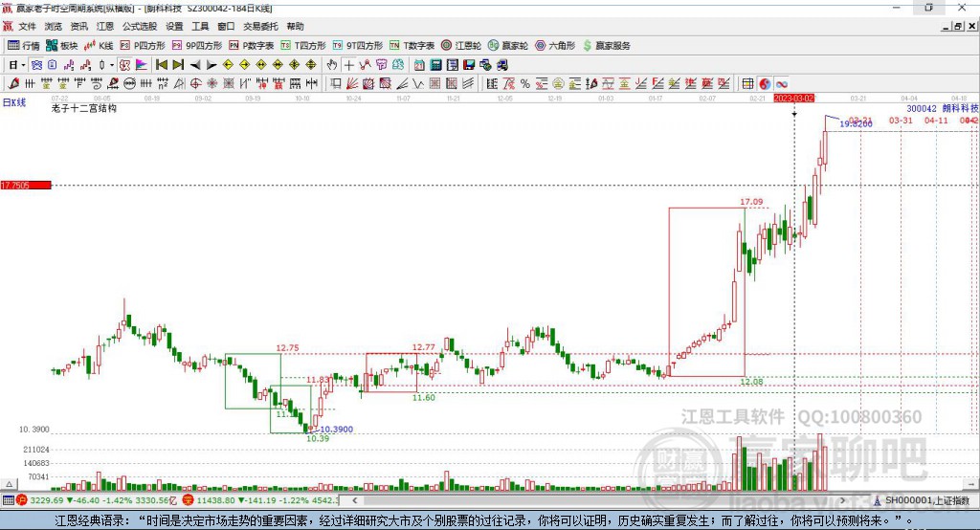This screenshot has width=980, height=530.
Task: Select the Gann fan lines tool
Action: pos(352,84)
